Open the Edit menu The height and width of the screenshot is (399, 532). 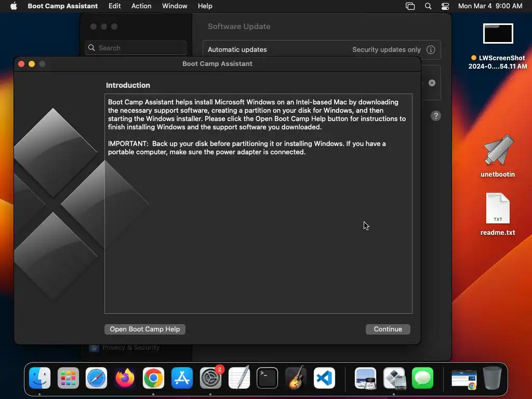pos(114,6)
